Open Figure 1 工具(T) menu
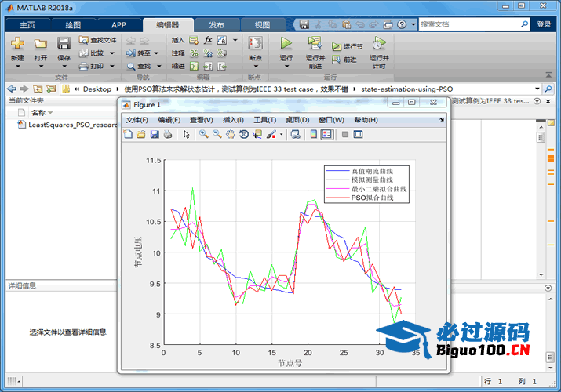This screenshot has height=392, width=561. coord(264,120)
